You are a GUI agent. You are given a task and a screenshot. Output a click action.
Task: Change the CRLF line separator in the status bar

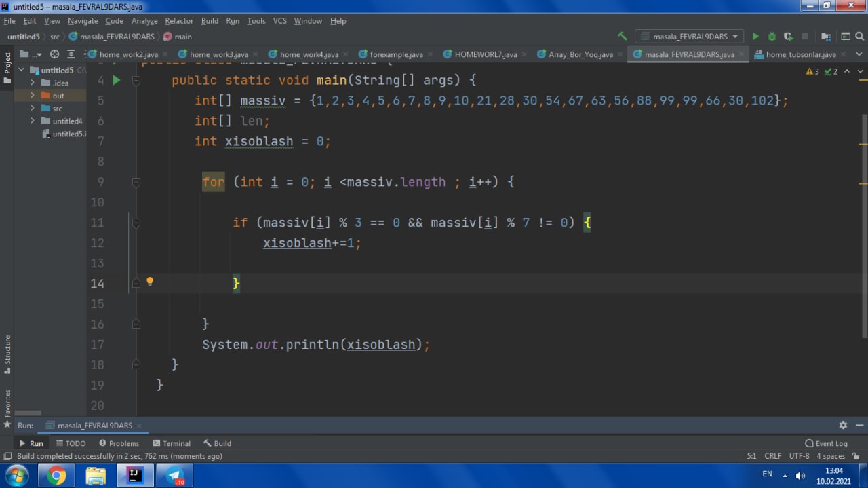tap(773, 456)
